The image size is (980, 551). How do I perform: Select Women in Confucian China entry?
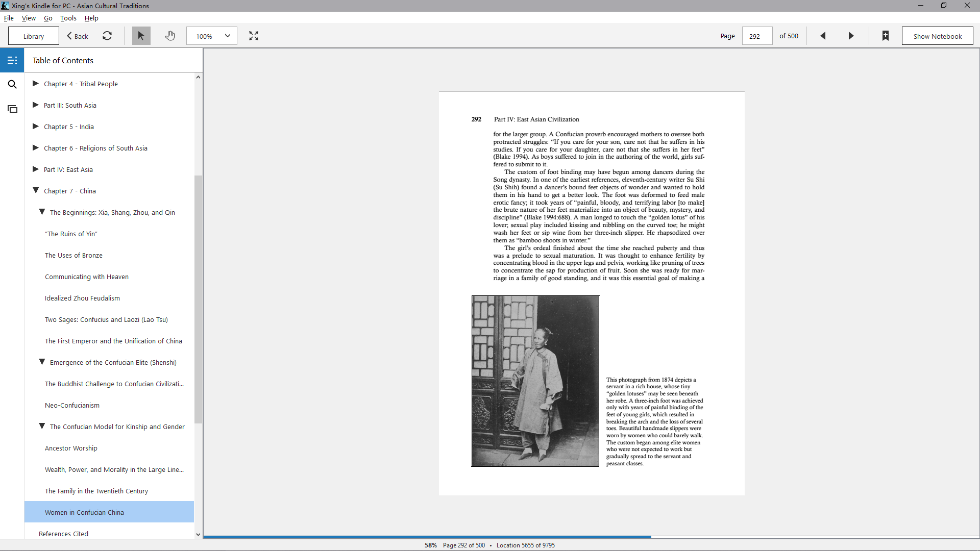click(109, 512)
